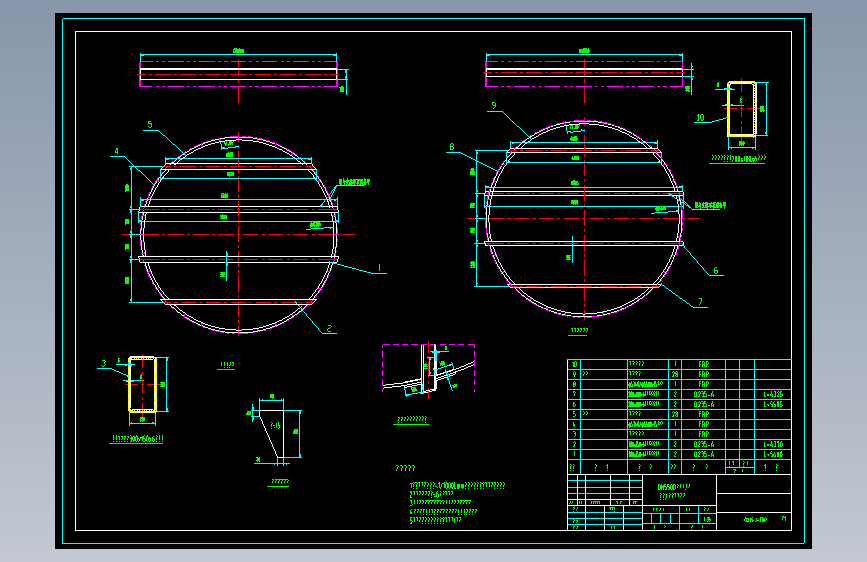This screenshot has height=562, width=867.
Task: Click the lowest line of the green notes
Action: click(x=435, y=521)
